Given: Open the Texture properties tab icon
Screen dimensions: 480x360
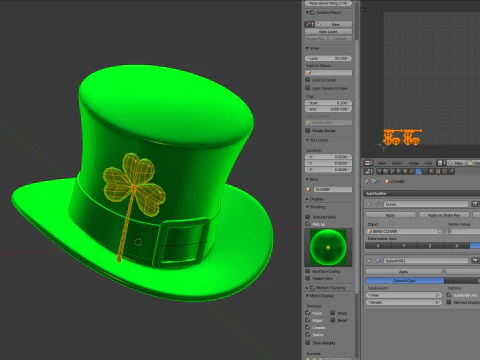Looking at the screenshot, I should click(x=438, y=171).
